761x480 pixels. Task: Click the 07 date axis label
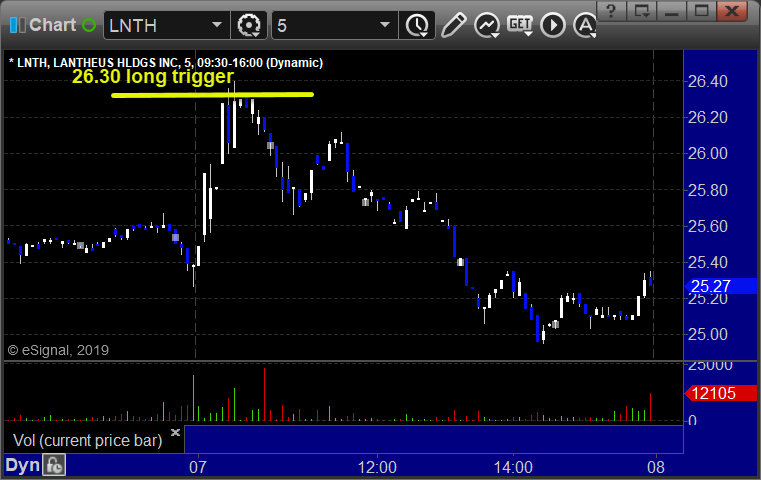pos(198,467)
